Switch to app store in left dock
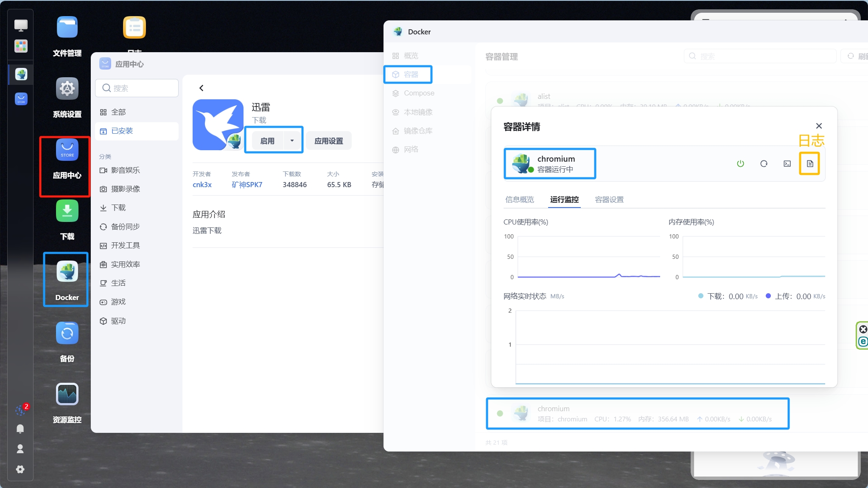The width and height of the screenshot is (868, 488). (21, 99)
